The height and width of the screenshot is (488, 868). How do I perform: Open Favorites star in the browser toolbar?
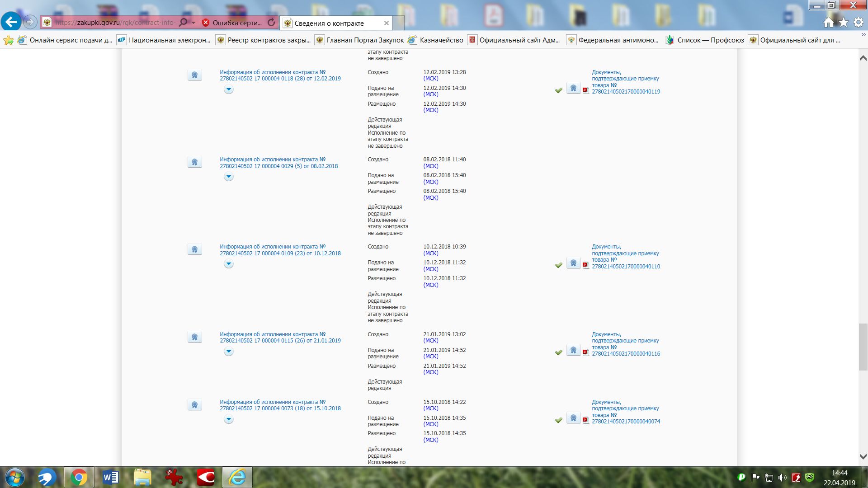(844, 23)
